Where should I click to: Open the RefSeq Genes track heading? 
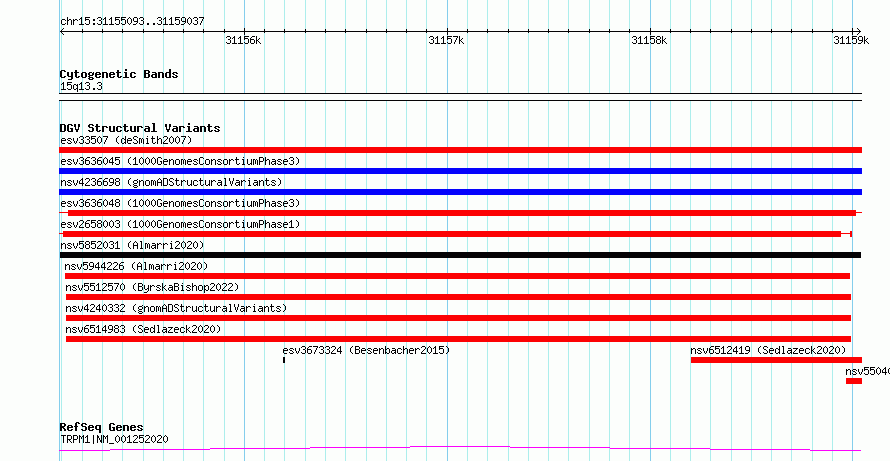[102, 427]
